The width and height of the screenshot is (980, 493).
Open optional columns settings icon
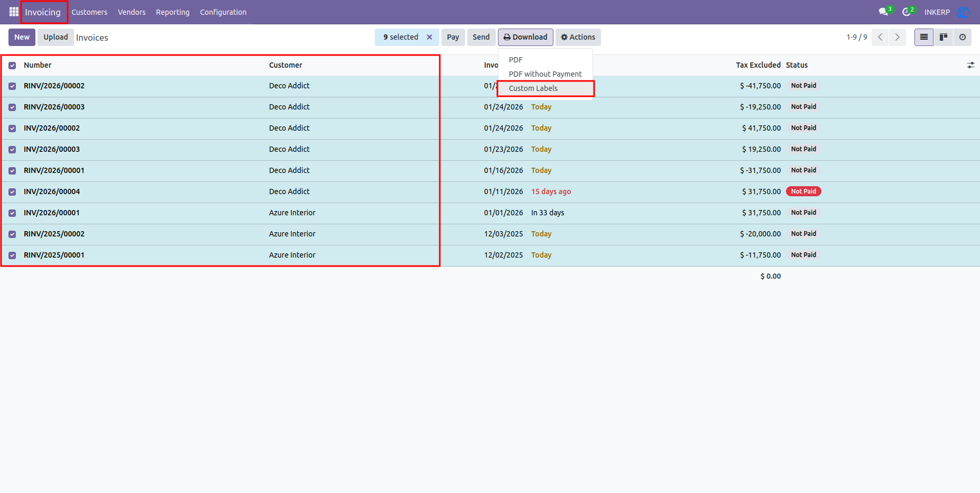pyautogui.click(x=971, y=65)
